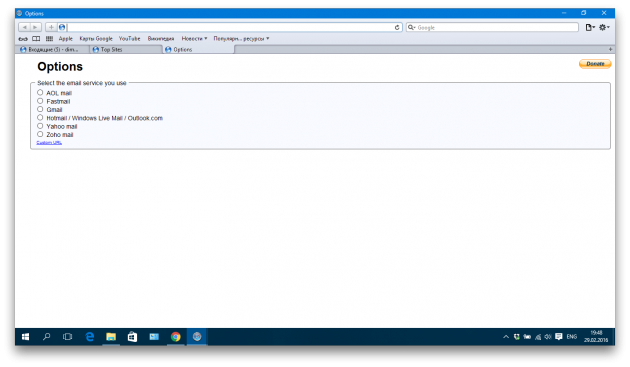
Task: Go forward with the Forward arrow
Action: point(36,27)
